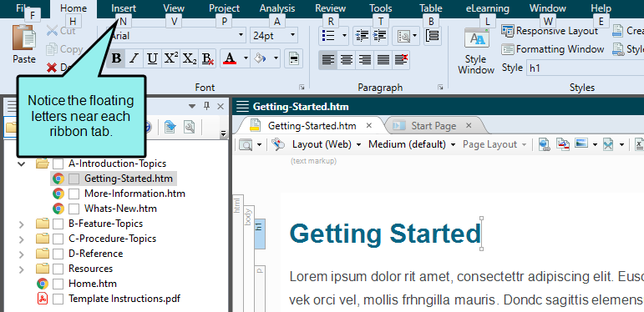Apply subscript formatting
Viewport: 644px width, 312px height.
point(190,58)
